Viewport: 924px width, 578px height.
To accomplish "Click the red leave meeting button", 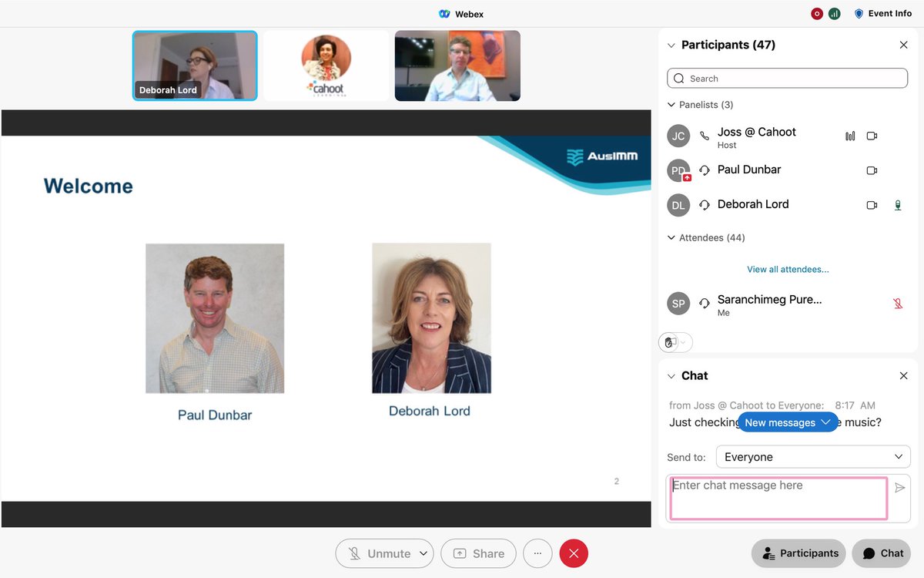I will [x=574, y=553].
